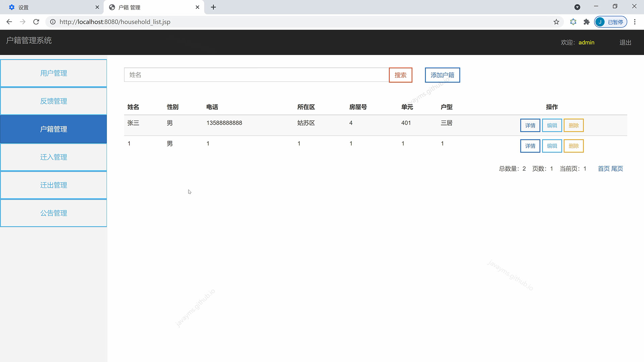Screen dimensions: 644x362
Task: Restore down the browser window
Action: pyautogui.click(x=615, y=6)
